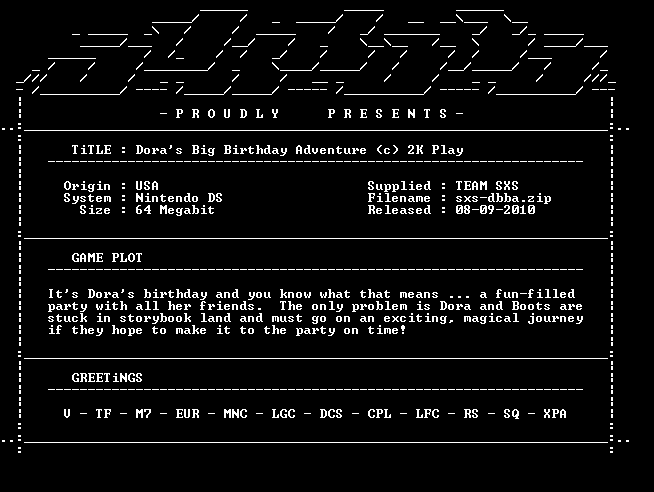The image size is (654, 492).
Task: Click the plot line starting 'if they hope'
Action: 227,331
